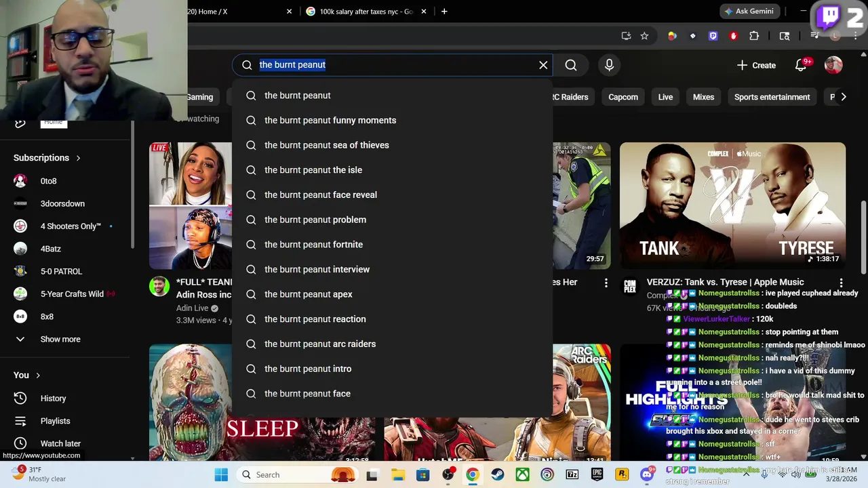Click the multicolor circles extension icon
This screenshot has width=868, height=488.
click(x=672, y=36)
